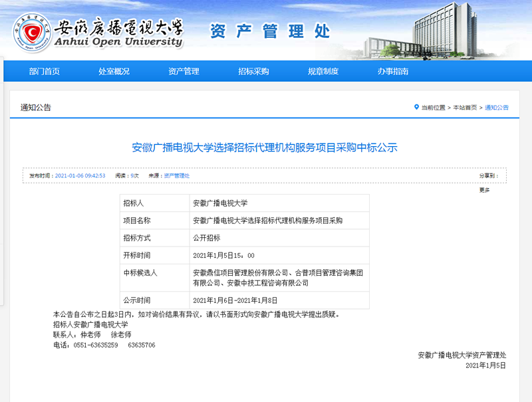Select 资产管理 in the navigation bar
Screen dimensions: 532x402
[x=184, y=71]
